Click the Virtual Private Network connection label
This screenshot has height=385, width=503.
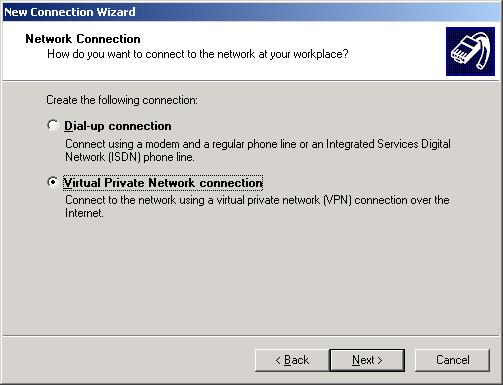(163, 183)
